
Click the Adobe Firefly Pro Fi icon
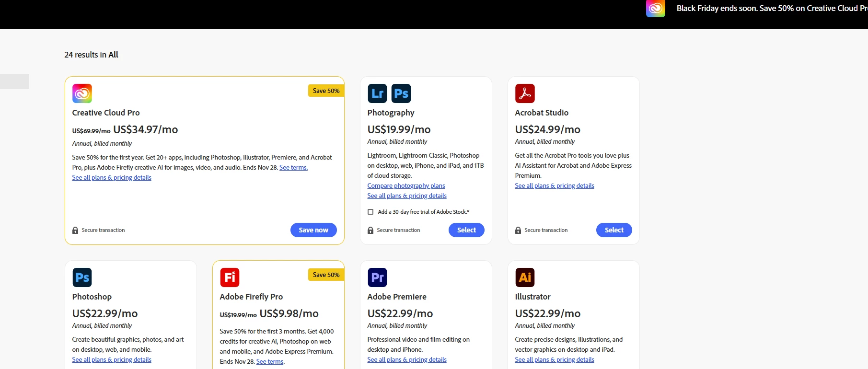pos(230,277)
